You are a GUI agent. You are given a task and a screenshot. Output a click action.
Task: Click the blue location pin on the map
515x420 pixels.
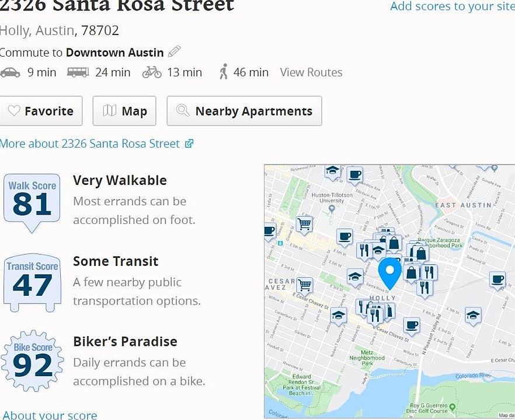(x=389, y=272)
